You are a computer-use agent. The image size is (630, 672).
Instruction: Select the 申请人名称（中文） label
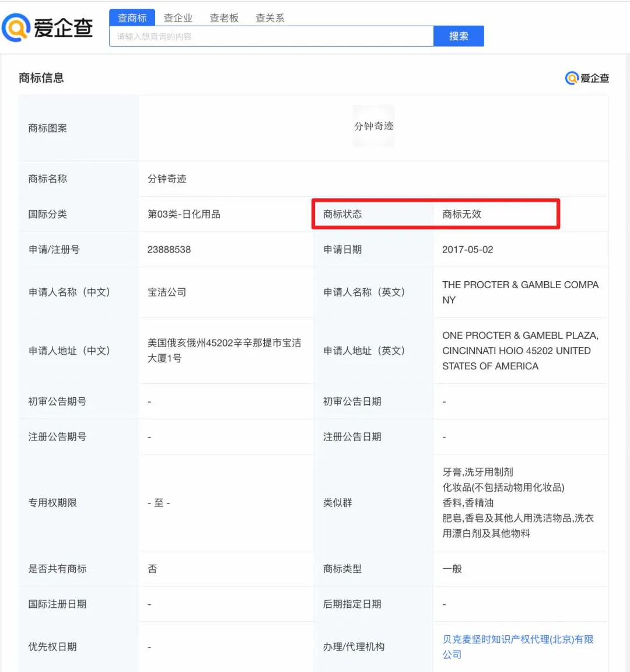pyautogui.click(x=69, y=292)
